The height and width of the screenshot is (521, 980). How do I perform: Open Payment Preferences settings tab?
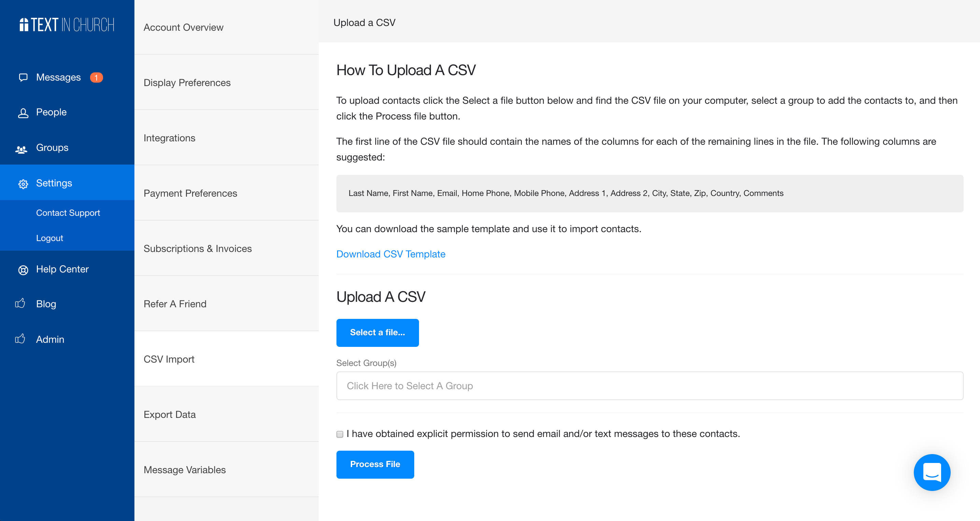click(226, 193)
